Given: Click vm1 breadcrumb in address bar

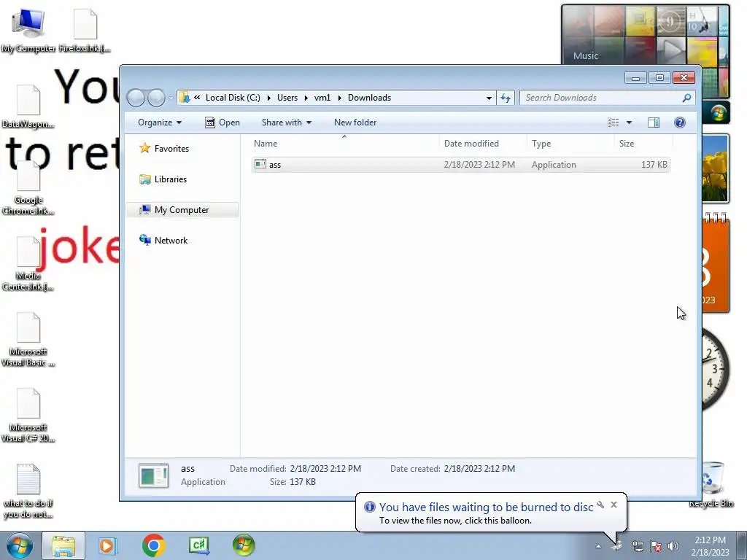Looking at the screenshot, I should click(322, 98).
